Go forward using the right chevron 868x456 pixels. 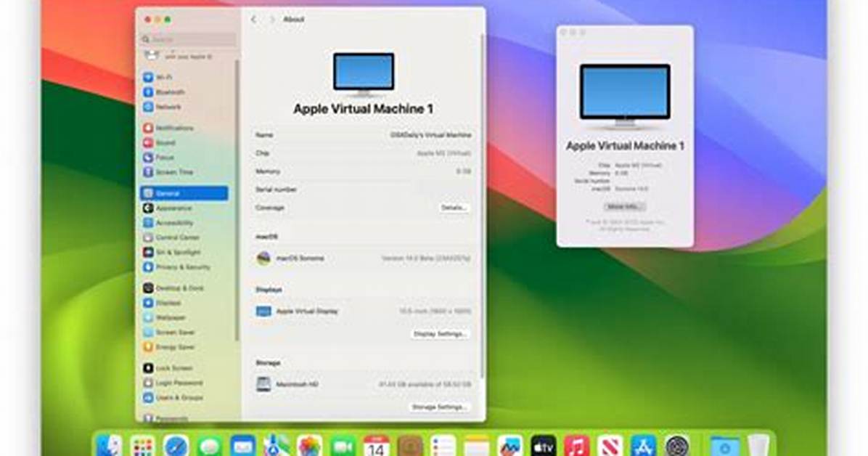[x=272, y=20]
